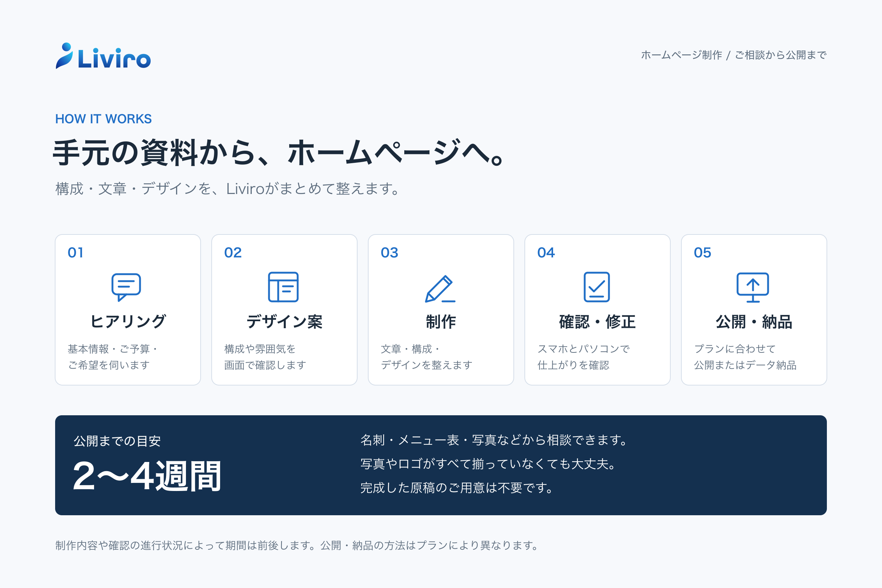Click the checkmark document icon
882x588 pixels.
click(596, 287)
